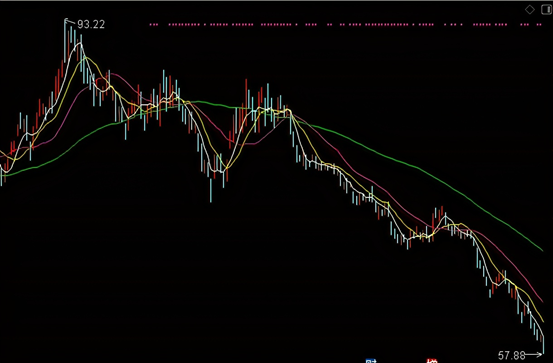Click the arrow beside the 57.88 label
The image size is (553, 363).
coord(534,355)
